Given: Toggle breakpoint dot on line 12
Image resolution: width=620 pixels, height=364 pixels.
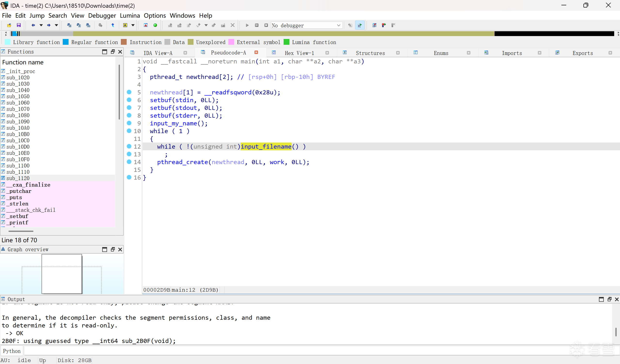Looking at the screenshot, I should coord(129,146).
